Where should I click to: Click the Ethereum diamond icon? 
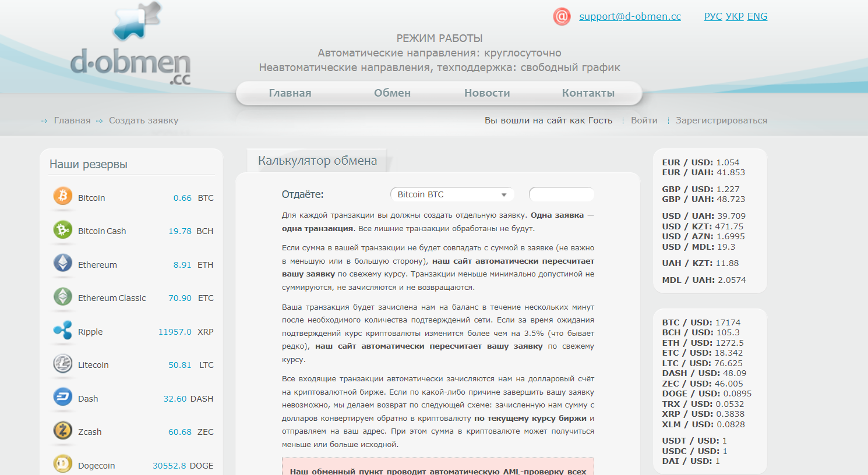coord(63,263)
